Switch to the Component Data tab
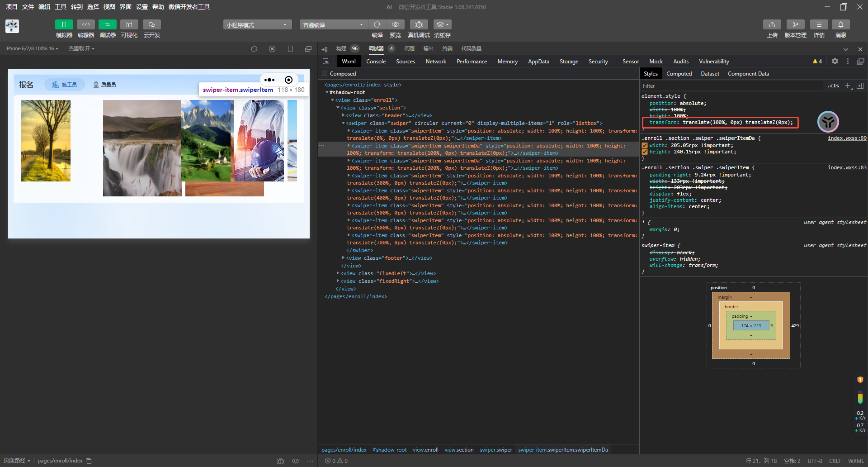 [748, 74]
